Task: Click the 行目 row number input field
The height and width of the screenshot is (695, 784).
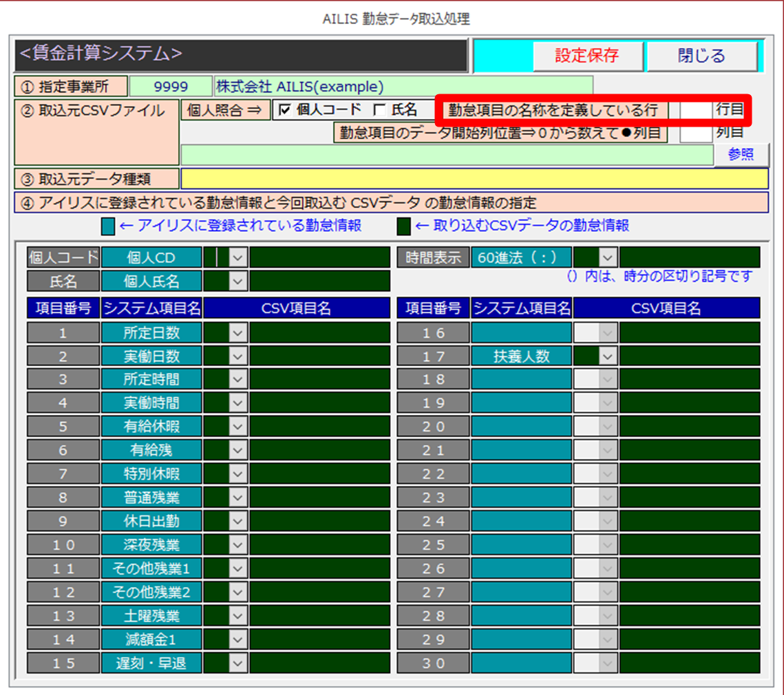Action: pyautogui.click(x=695, y=110)
